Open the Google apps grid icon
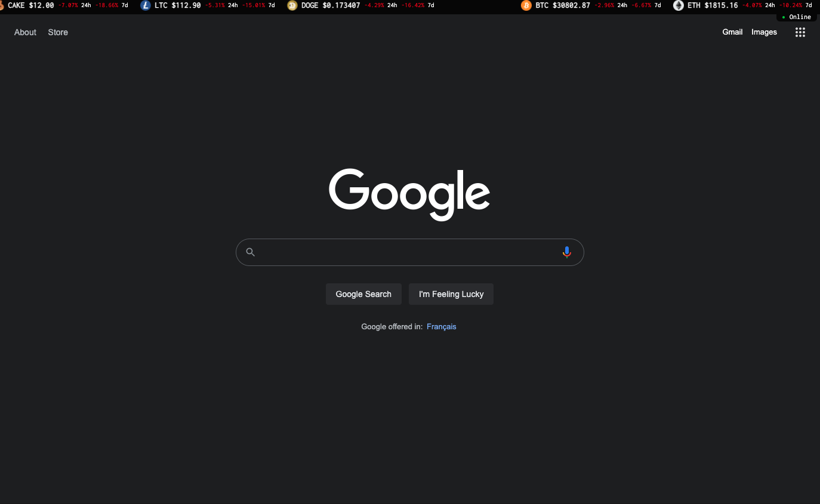The height and width of the screenshot is (504, 820). click(800, 32)
